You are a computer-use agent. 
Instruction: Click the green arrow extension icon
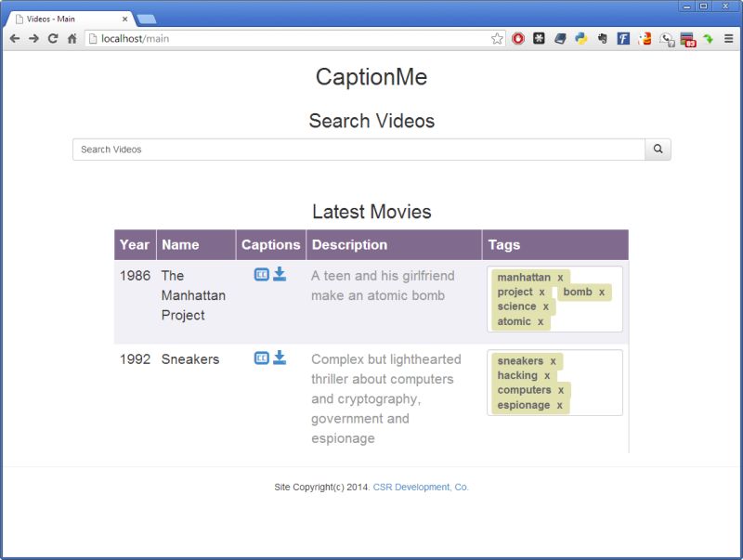(708, 39)
